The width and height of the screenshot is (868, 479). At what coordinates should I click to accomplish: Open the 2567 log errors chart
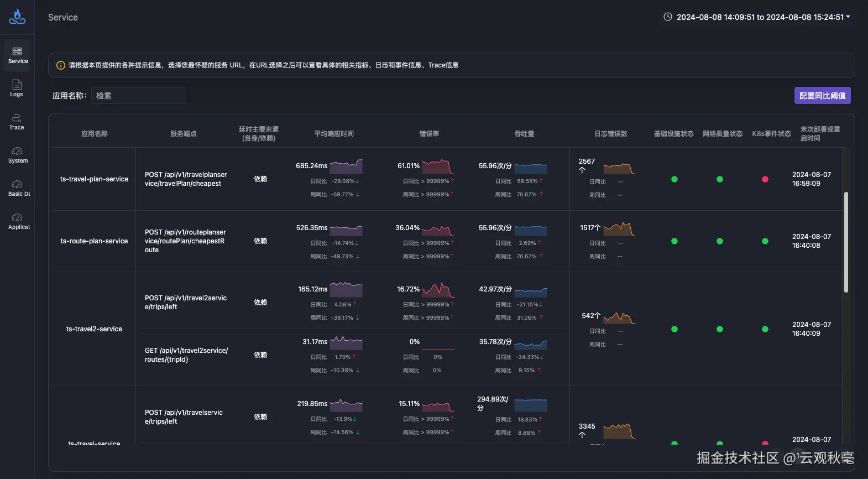(620, 168)
